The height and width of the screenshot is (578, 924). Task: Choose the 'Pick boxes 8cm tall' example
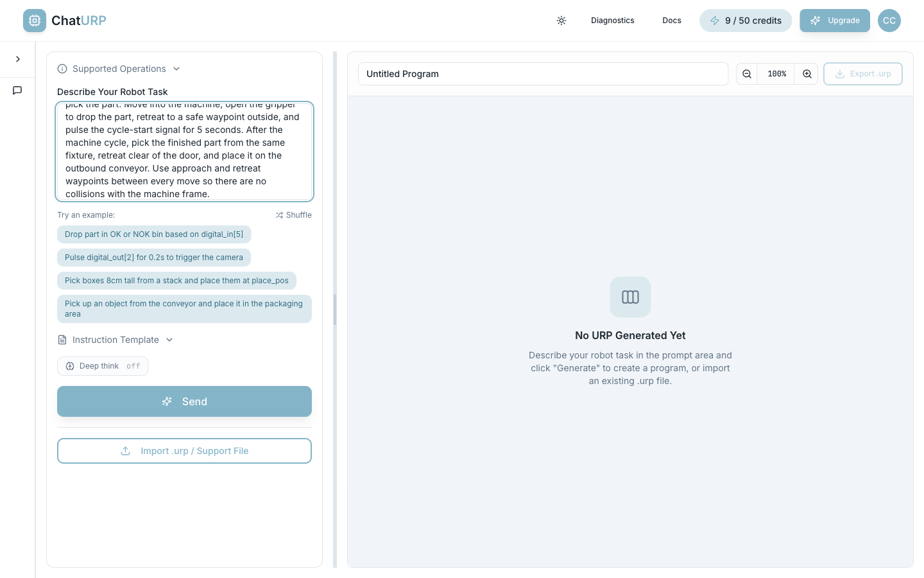coord(176,281)
